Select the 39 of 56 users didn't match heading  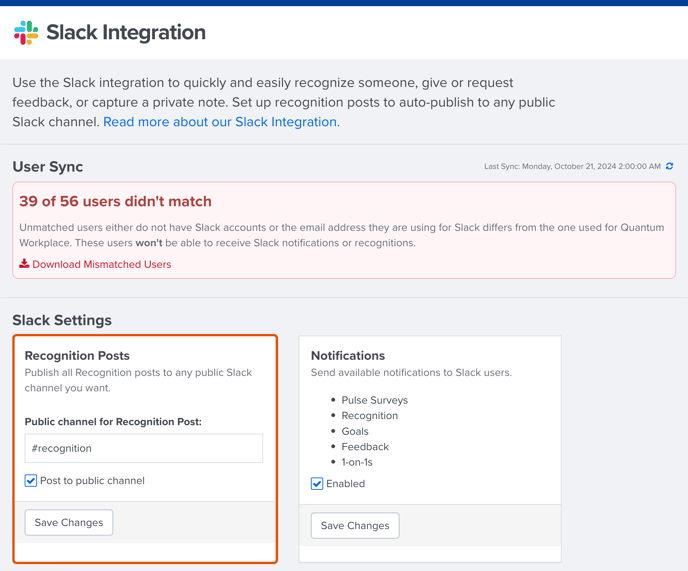(x=115, y=201)
